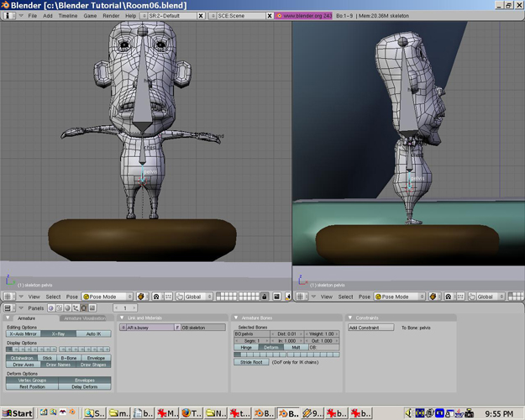Click the www.blender.org icon link in top header
Image resolution: width=525 pixels, height=420 pixels.
280,16
